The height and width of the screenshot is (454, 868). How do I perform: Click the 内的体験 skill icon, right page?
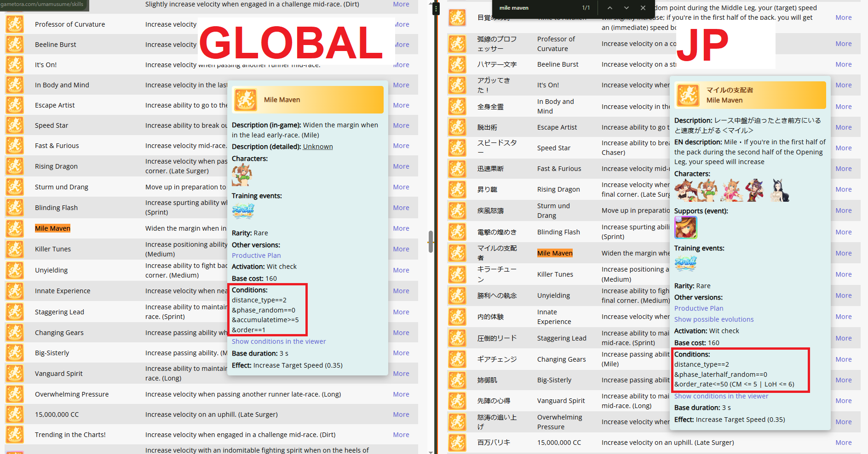[x=457, y=317]
